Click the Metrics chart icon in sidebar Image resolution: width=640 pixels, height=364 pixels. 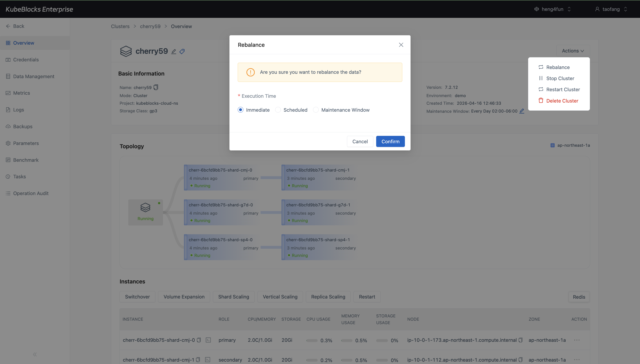(8, 93)
